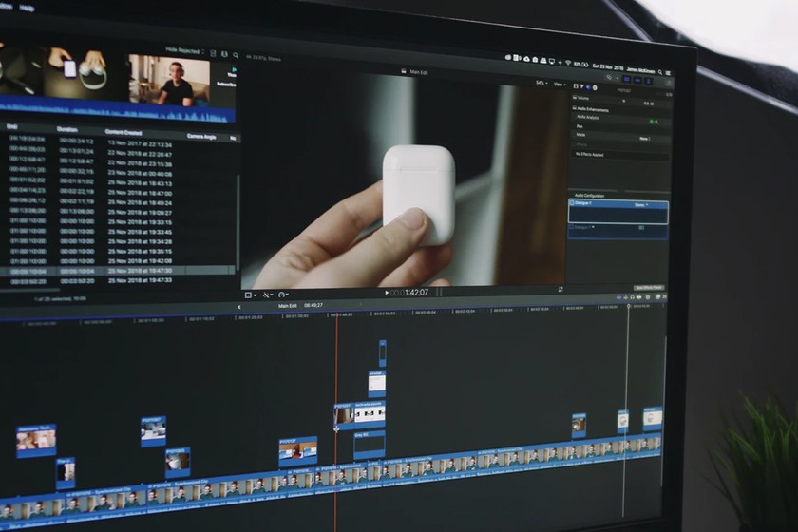The height and width of the screenshot is (532, 798).
Task: Click the Content Created column header
Action: [x=123, y=132]
